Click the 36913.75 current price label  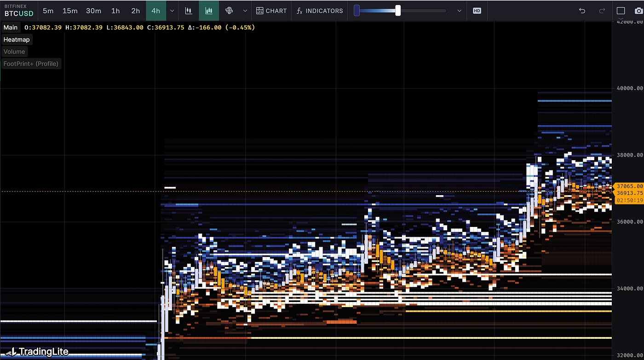click(629, 193)
